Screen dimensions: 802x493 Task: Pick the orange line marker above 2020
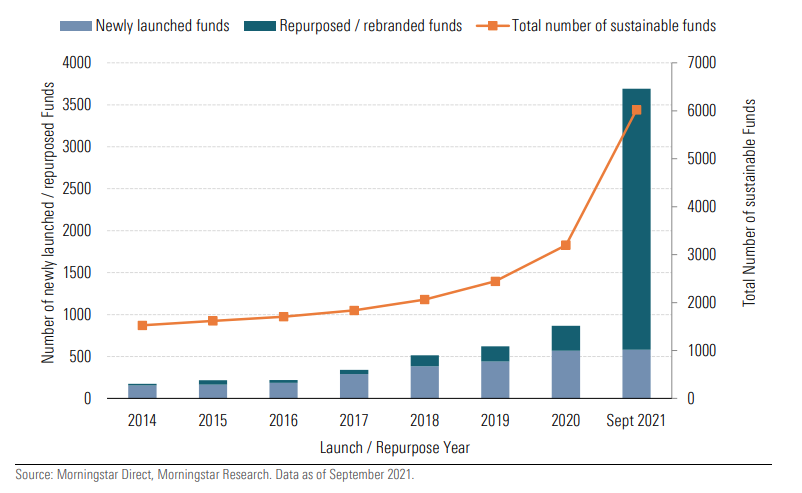click(566, 245)
